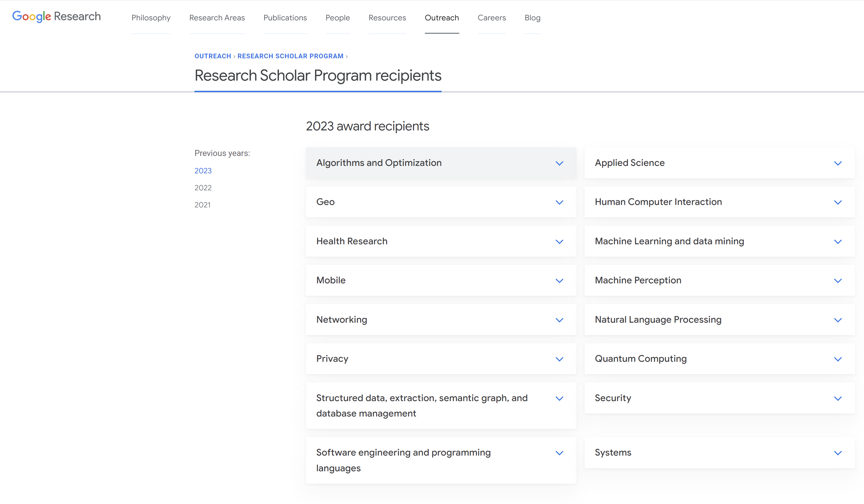Click the Geo chevron arrow
Screen dimensions: 864x504
559,202
